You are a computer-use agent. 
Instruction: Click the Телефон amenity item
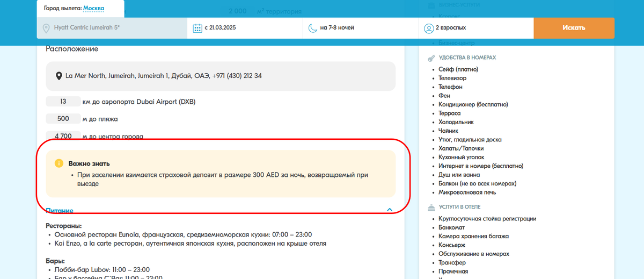450,87
